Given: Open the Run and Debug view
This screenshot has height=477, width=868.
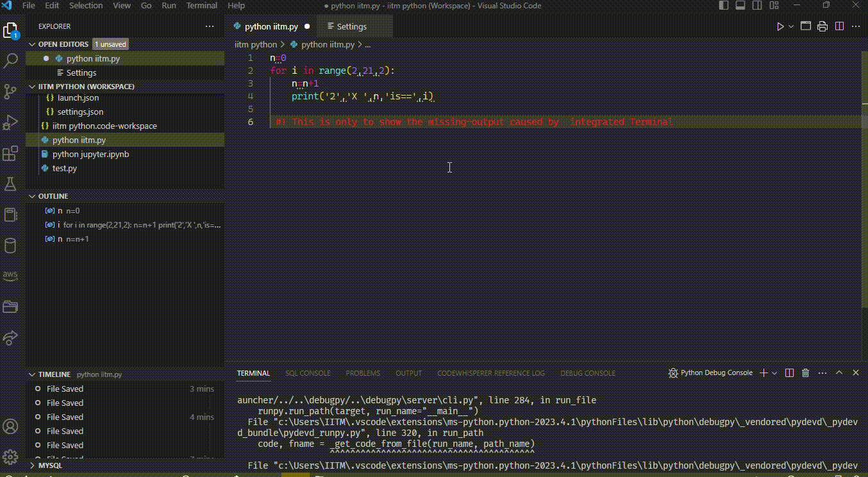Looking at the screenshot, I should [x=10, y=123].
